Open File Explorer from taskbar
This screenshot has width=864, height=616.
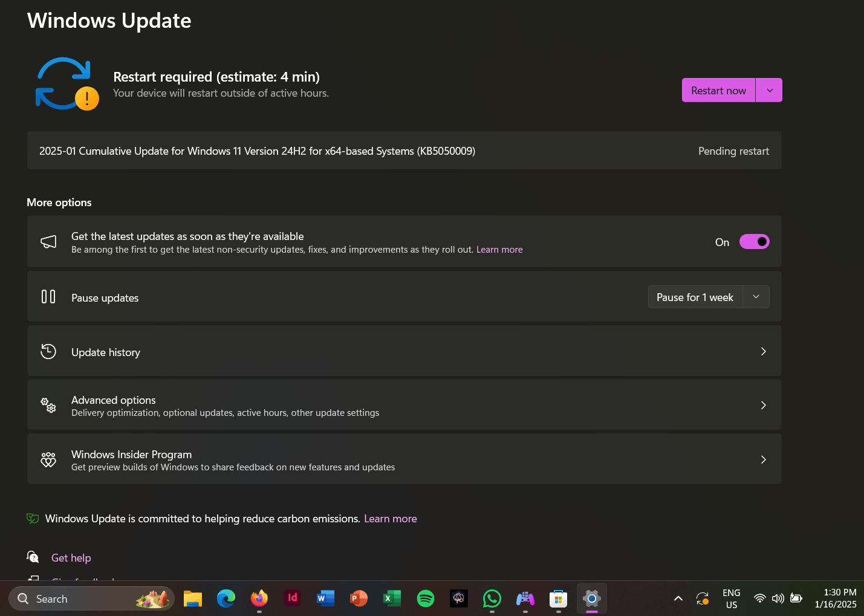(x=193, y=598)
